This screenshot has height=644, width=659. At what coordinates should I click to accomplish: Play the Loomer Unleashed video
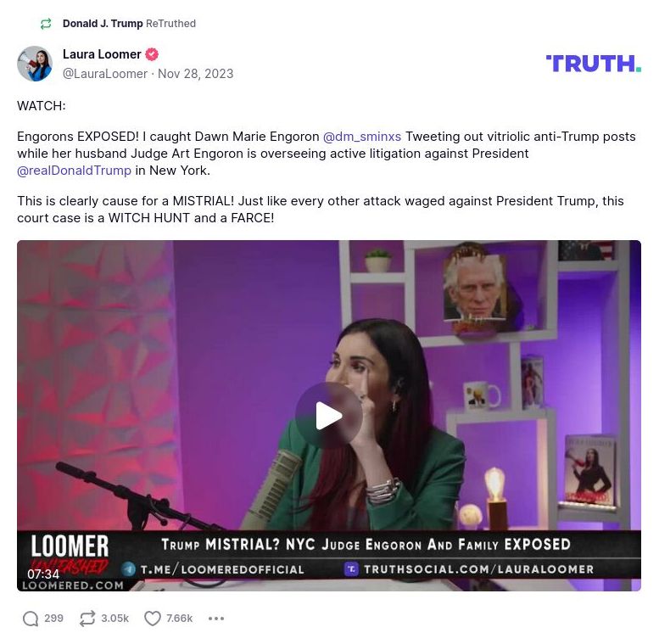pyautogui.click(x=329, y=415)
